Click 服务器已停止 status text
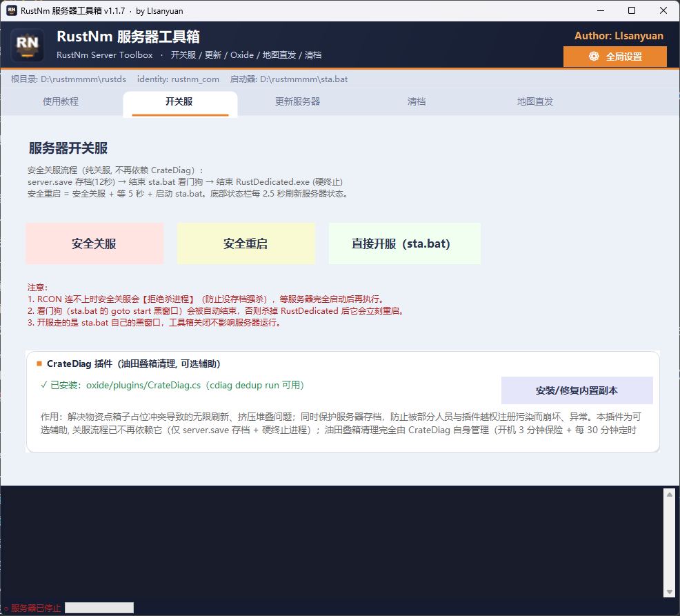Image resolution: width=680 pixels, height=616 pixels. [32, 608]
